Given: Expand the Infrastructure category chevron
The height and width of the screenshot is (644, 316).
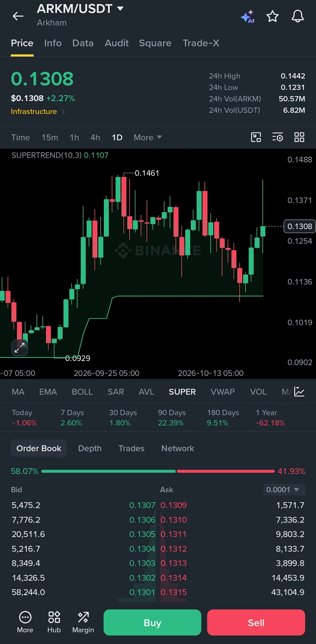Looking at the screenshot, I should (63, 112).
